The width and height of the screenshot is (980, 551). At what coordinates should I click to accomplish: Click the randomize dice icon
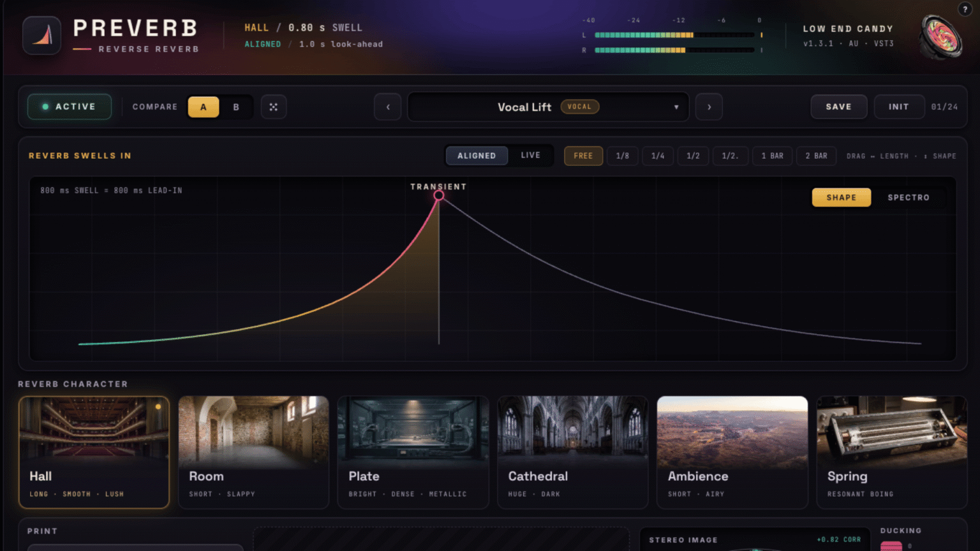click(274, 107)
